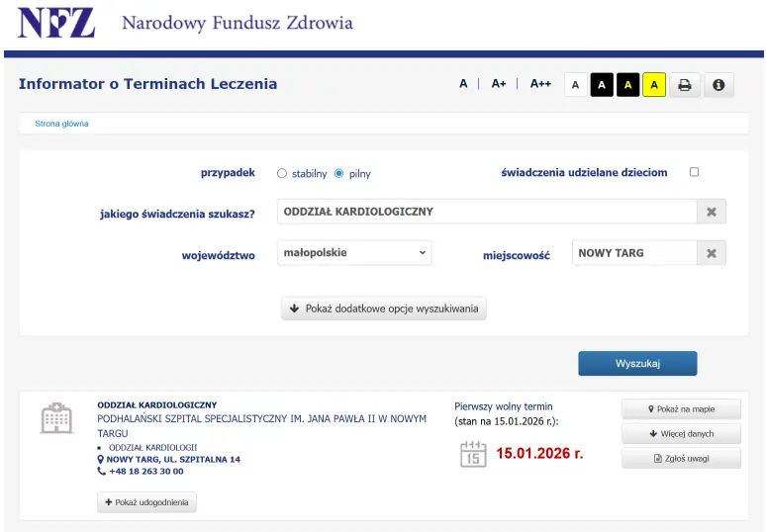Click the calendar icon beside the date
This screenshot has width=766, height=532.
point(473,454)
